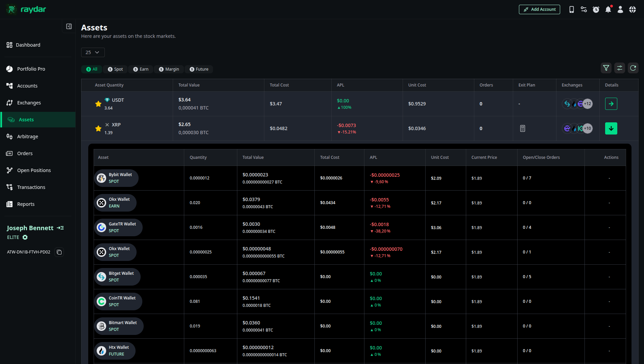Unfavorite the USDT asset star

pyautogui.click(x=98, y=104)
